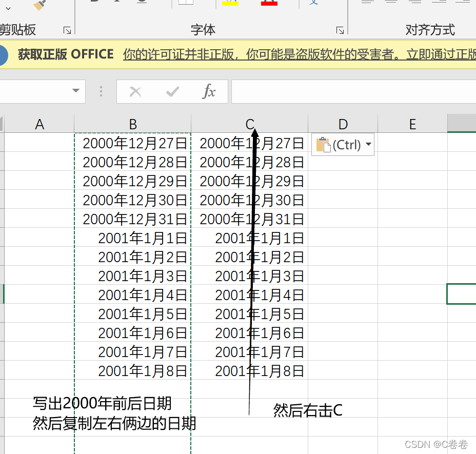Select column C header

click(x=249, y=124)
